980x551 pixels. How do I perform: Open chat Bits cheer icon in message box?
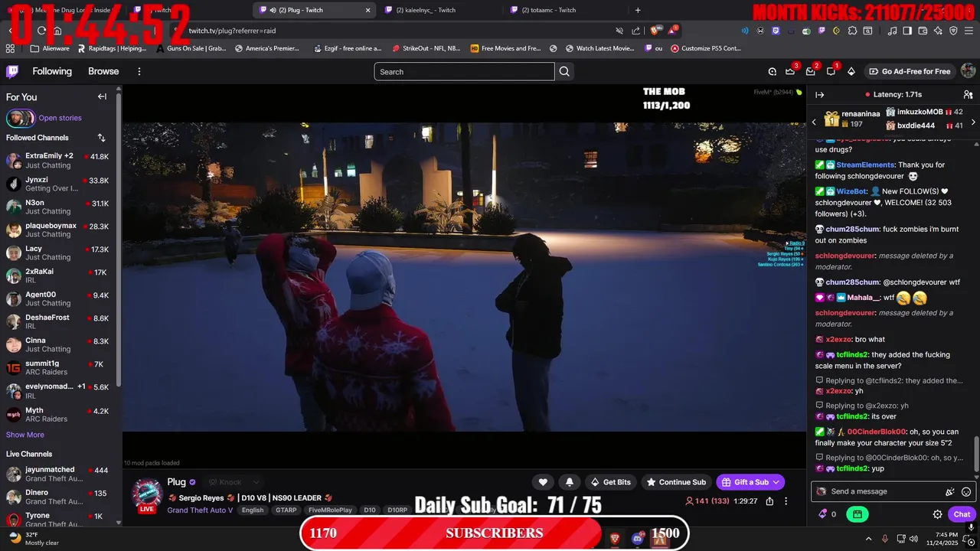click(950, 491)
